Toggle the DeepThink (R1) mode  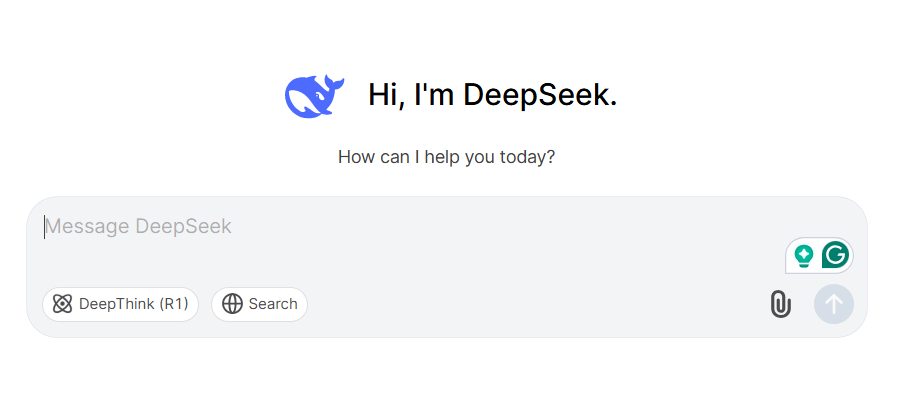(120, 304)
